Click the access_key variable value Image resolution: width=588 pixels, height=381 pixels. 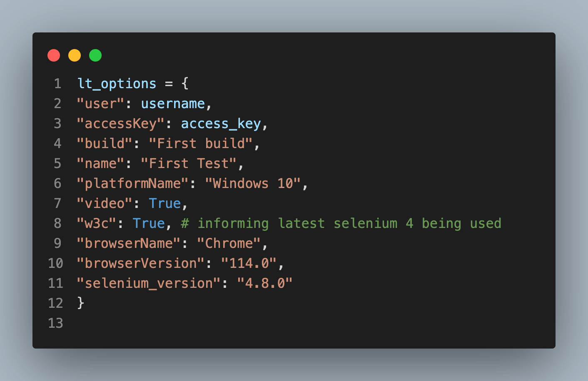tap(221, 124)
